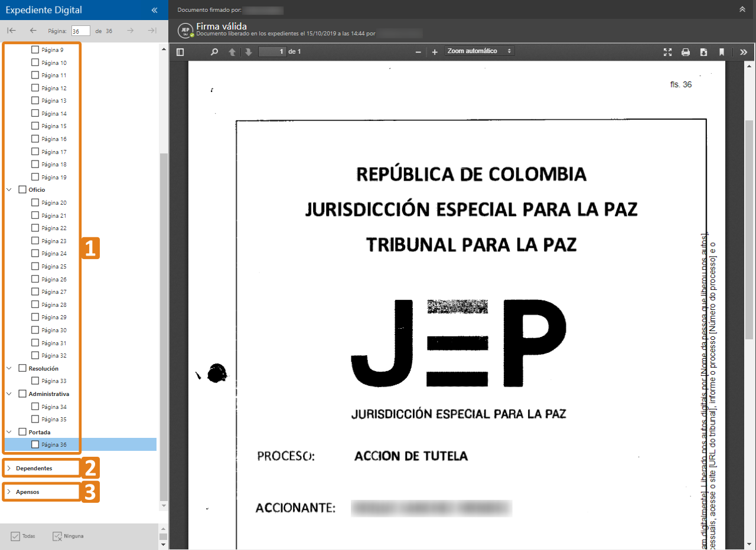The image size is (756, 550).
Task: Click the Firma válida text
Action: (x=221, y=27)
